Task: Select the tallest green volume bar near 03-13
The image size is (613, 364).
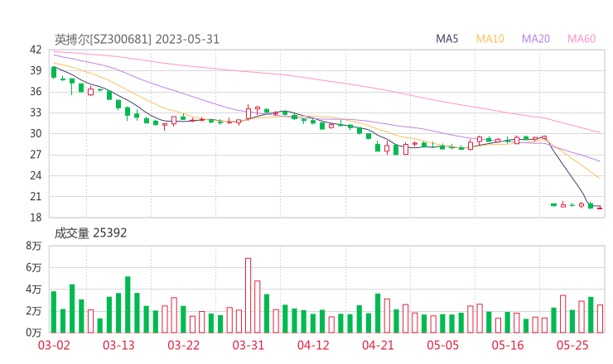Action: (x=128, y=304)
